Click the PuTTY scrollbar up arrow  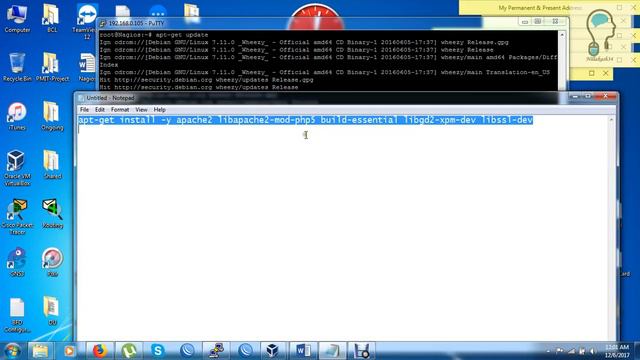tap(562, 36)
